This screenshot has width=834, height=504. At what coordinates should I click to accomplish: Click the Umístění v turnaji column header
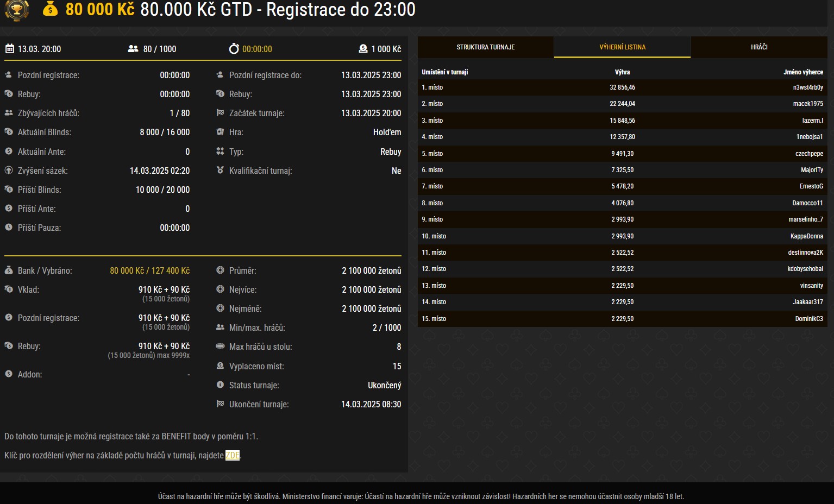(445, 72)
